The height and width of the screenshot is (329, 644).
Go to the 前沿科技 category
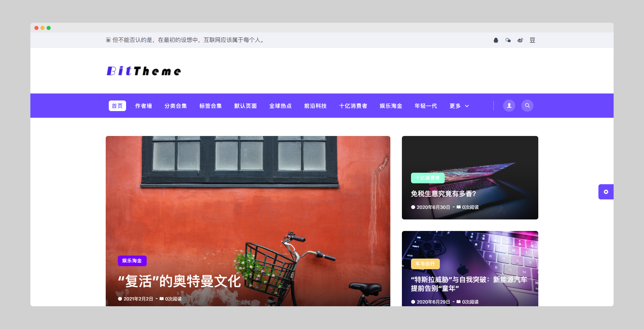click(x=315, y=106)
